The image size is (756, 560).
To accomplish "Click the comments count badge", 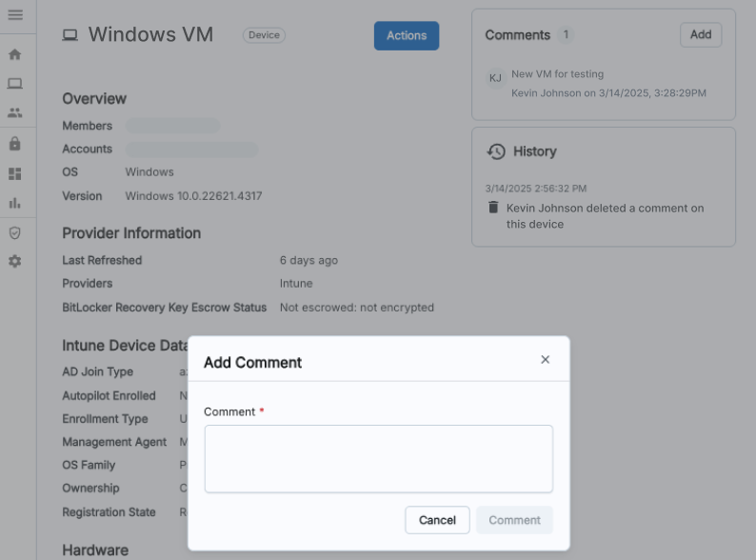I will tap(566, 35).
